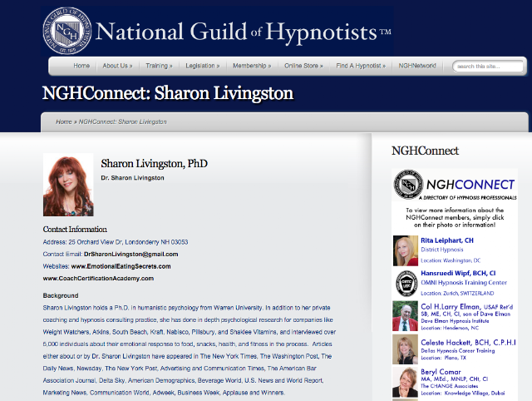View Celeste Hackett's profile photo
Viewport: 532px width, 401px height.
(x=405, y=349)
